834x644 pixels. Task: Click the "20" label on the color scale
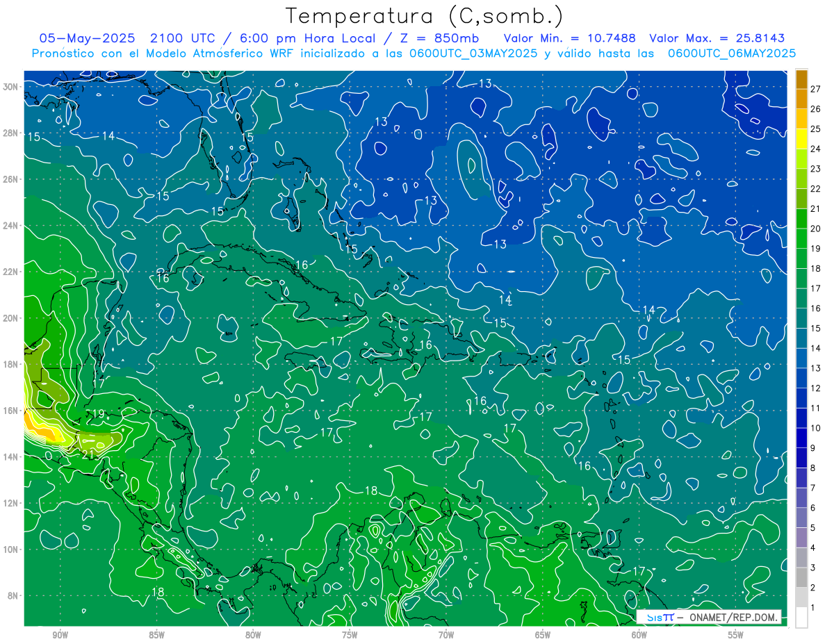pos(816,229)
